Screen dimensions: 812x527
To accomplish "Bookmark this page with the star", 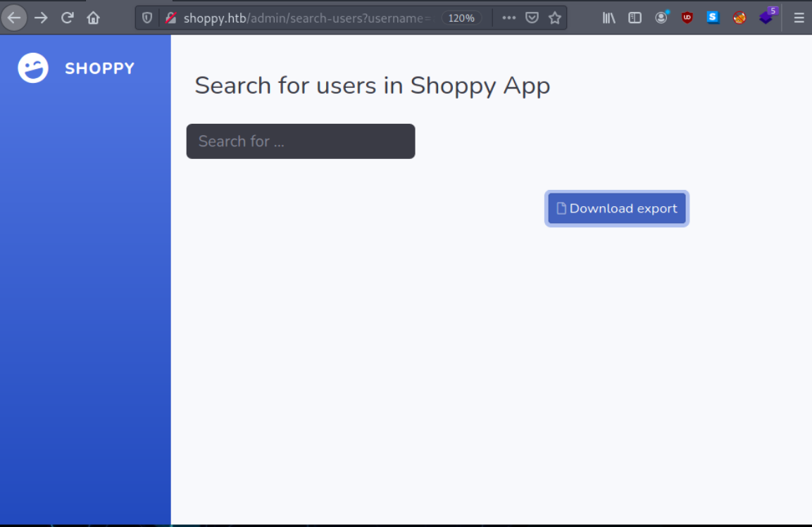I will tap(555, 18).
